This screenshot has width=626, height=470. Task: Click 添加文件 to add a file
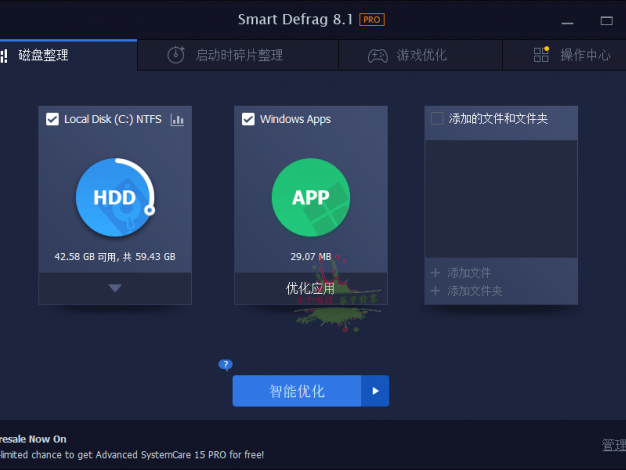[x=469, y=273]
